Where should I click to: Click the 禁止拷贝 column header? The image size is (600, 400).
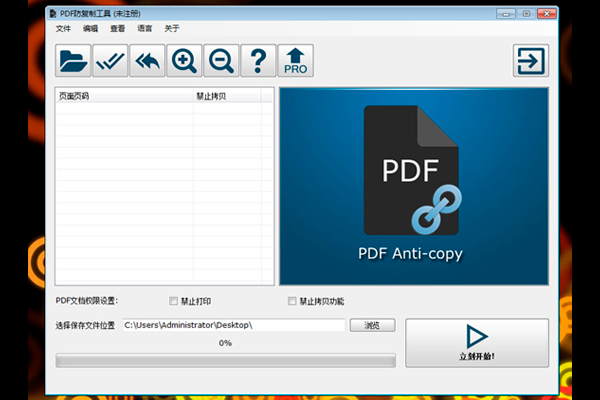(227, 96)
